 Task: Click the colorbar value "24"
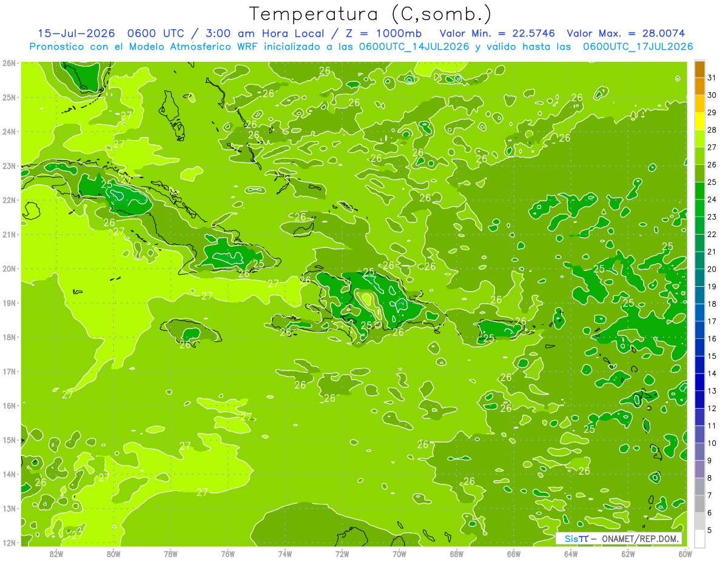pyautogui.click(x=712, y=199)
